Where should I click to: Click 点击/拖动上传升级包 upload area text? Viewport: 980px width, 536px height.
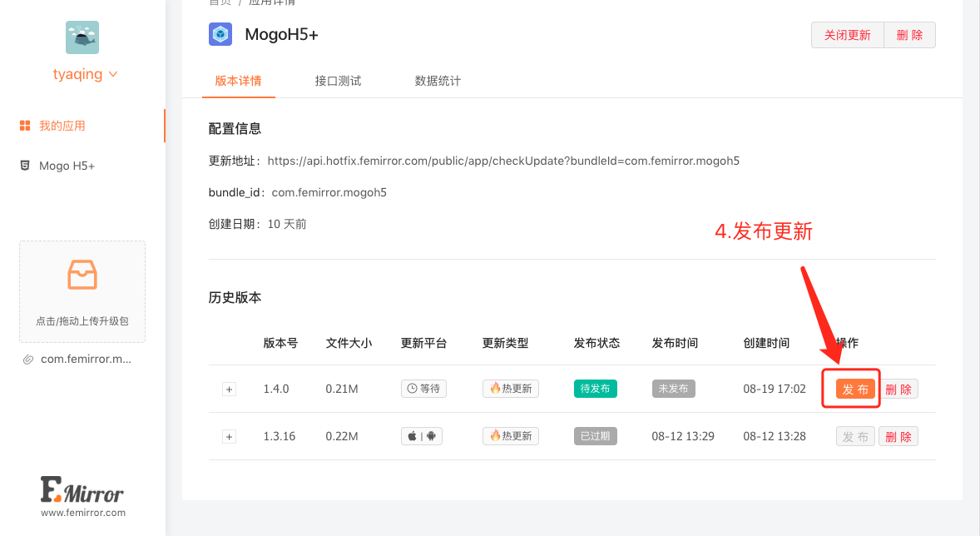(82, 320)
